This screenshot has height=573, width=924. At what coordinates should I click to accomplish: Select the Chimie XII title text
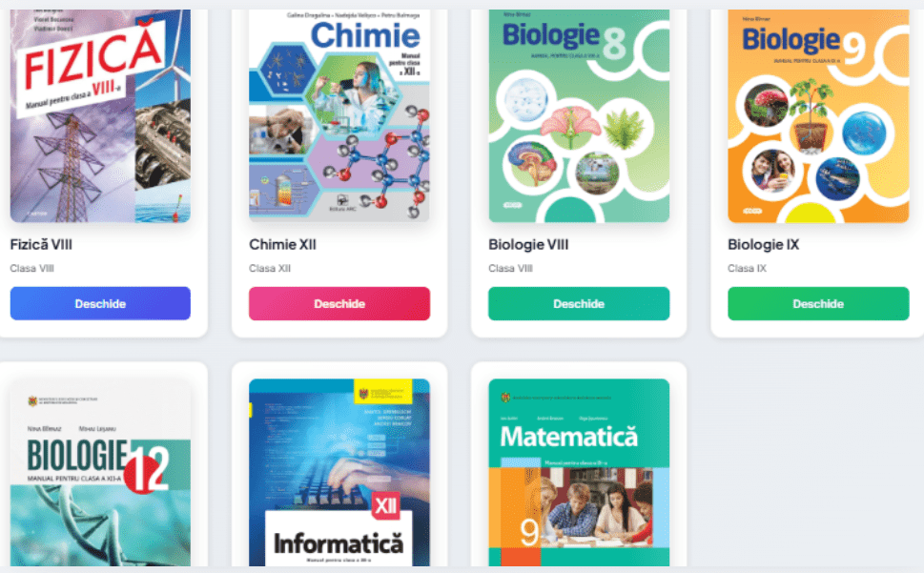click(x=282, y=245)
